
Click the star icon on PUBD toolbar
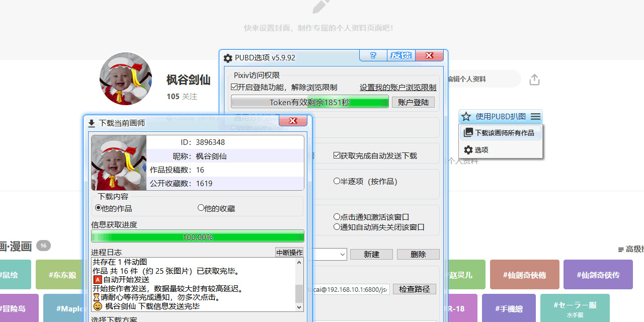(466, 117)
